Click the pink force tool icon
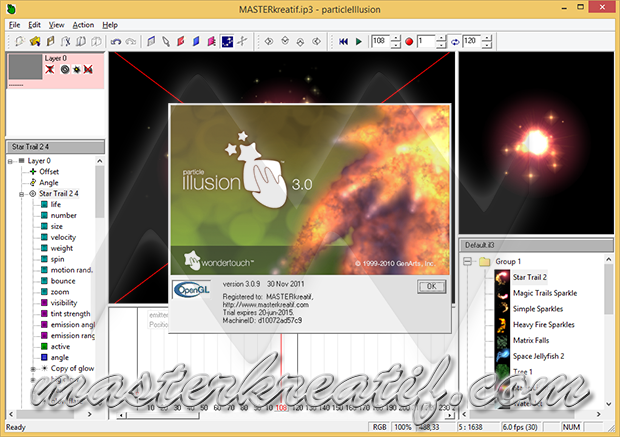Screen dimensions: 620x437 pos(212,41)
